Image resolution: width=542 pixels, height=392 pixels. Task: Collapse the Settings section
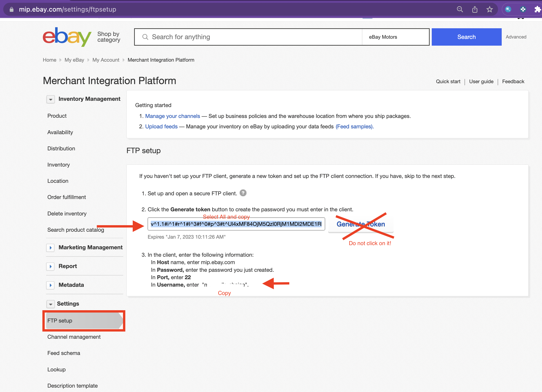[x=51, y=304]
